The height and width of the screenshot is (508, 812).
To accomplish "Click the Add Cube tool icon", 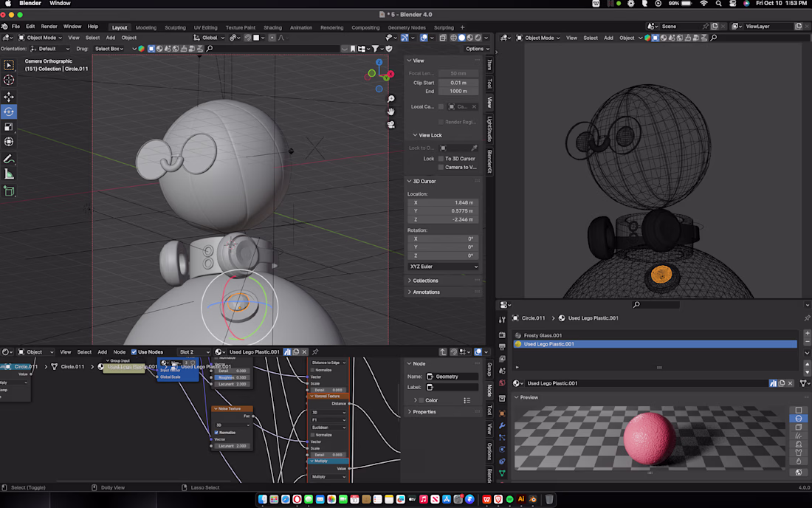I will point(9,191).
